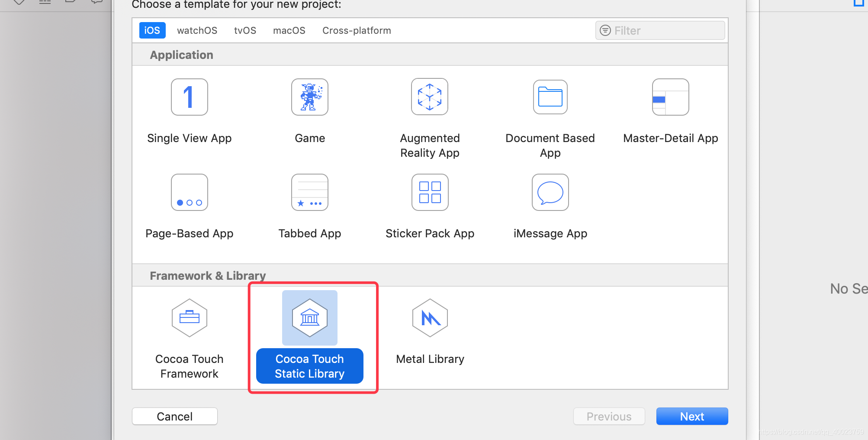Click the Document Based App label
The width and height of the screenshot is (868, 440).
coord(550,146)
